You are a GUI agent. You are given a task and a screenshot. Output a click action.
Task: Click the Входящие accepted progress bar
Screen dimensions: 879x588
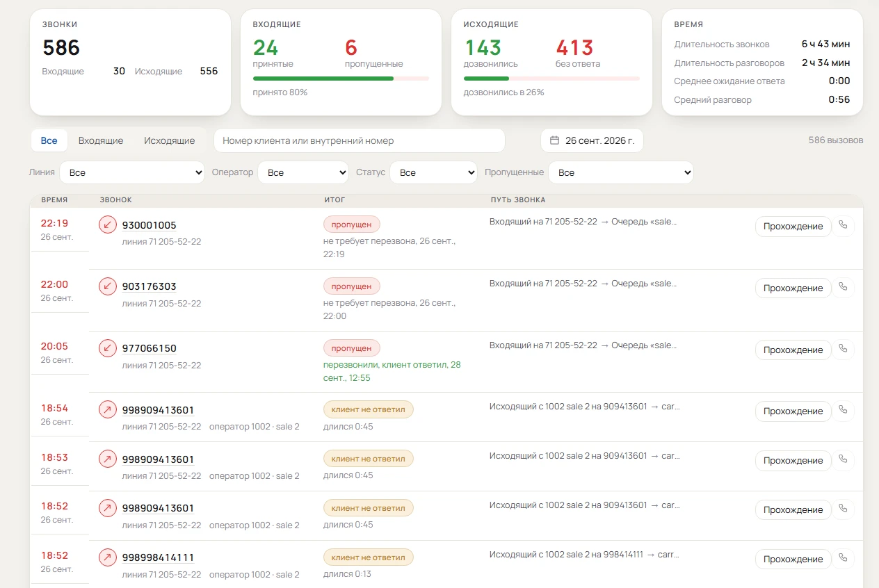point(341,79)
